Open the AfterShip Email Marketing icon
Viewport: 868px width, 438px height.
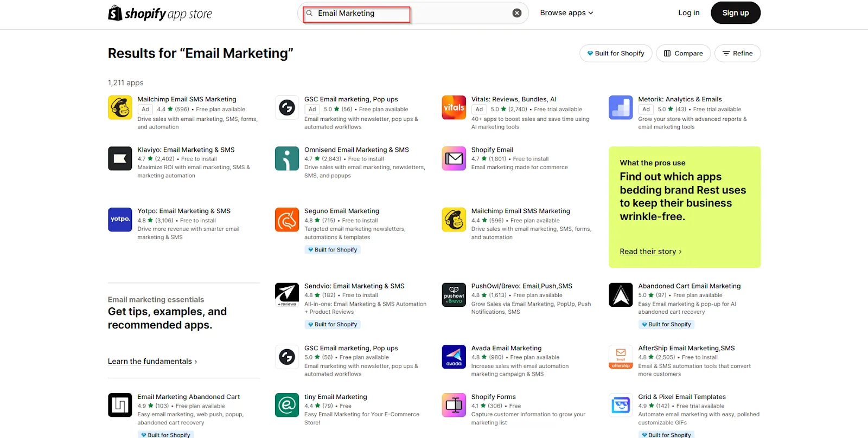[x=621, y=357]
